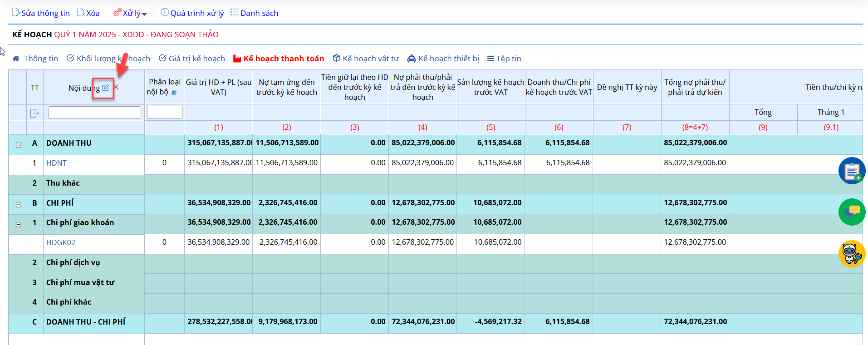
Task: Click the export arrow icon under TT
Action: point(34,113)
